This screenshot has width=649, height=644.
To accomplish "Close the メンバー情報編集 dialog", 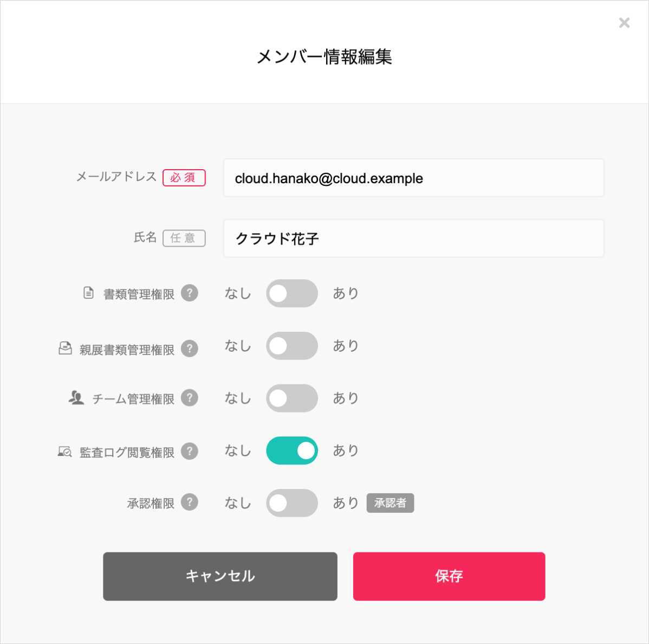I will click(x=624, y=23).
